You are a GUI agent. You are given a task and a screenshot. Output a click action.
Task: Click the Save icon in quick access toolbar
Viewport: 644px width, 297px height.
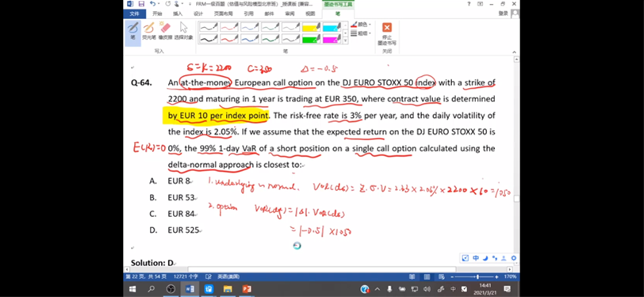point(142,4)
